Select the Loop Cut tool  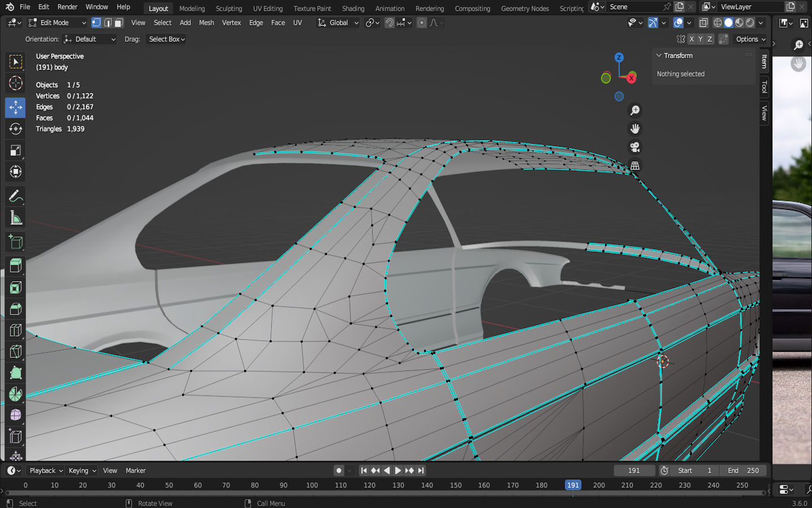pyautogui.click(x=15, y=330)
